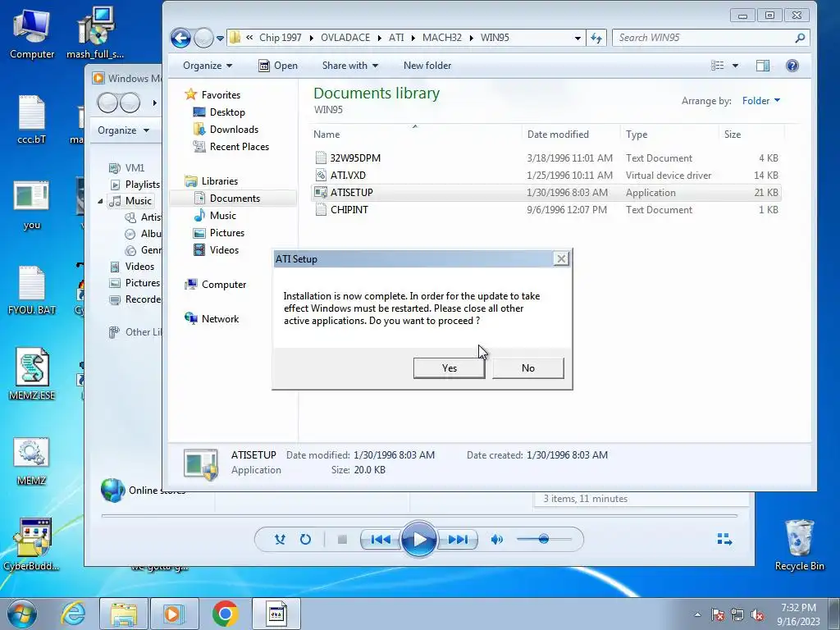Viewport: 840px width, 630px height.
Task: Click the Stop button in Media Player
Action: click(x=342, y=540)
